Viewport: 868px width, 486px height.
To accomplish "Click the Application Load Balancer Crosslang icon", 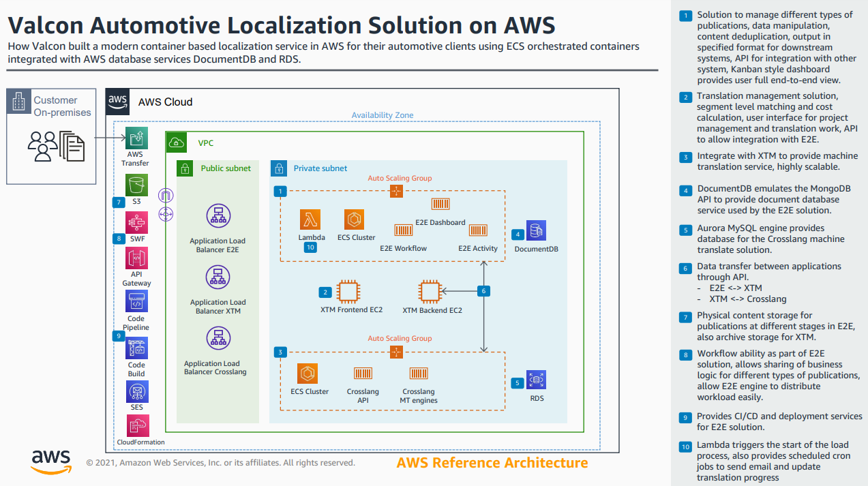I will 218,339.
